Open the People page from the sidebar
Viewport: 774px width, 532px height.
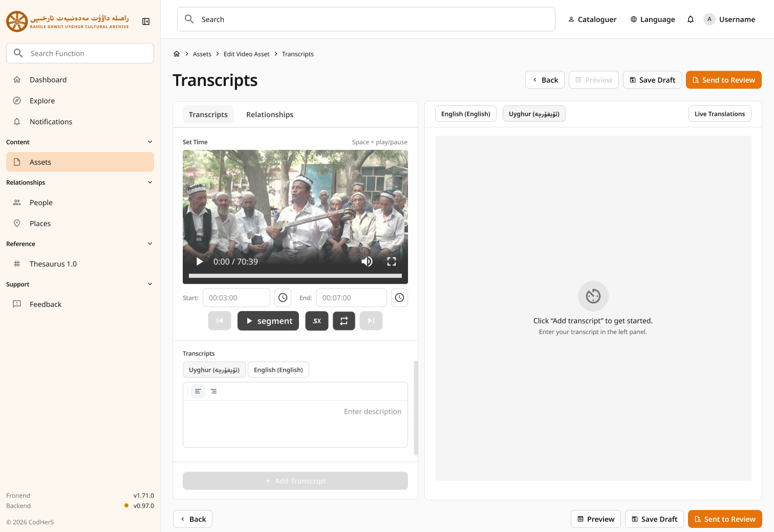coord(41,202)
